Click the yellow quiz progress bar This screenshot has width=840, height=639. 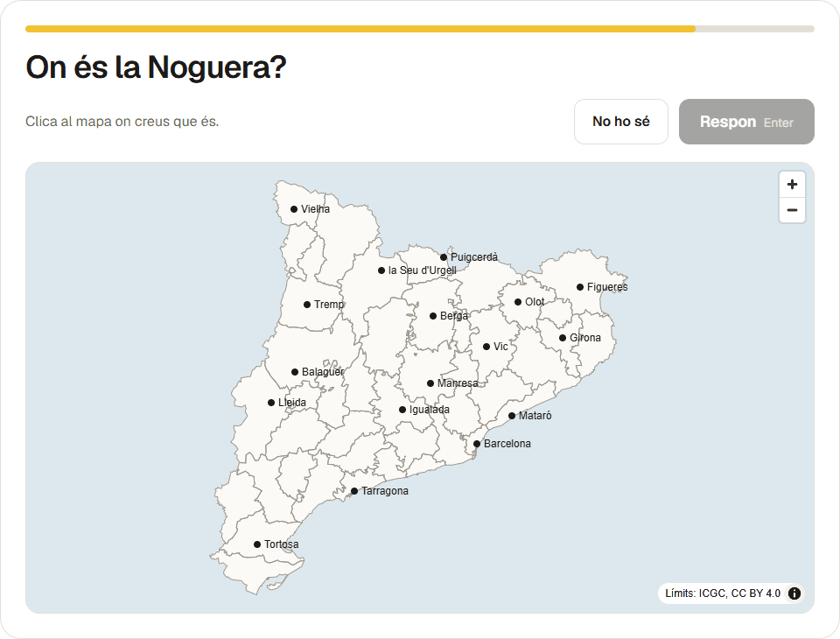pyautogui.click(x=420, y=29)
